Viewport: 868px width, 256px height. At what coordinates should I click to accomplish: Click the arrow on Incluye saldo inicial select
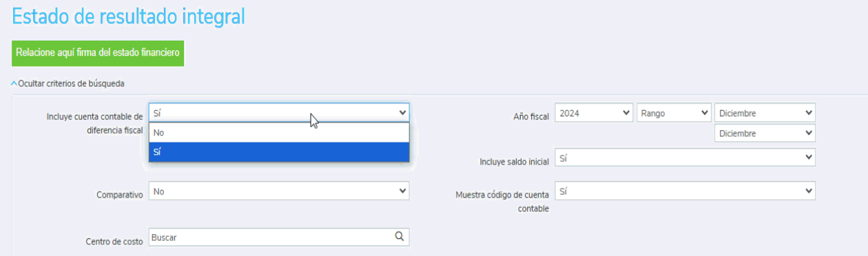click(x=809, y=158)
